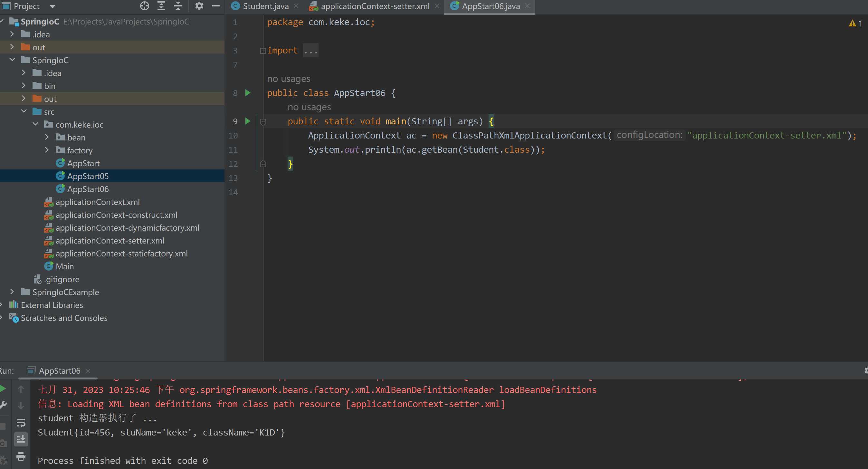Close the AppStart06 run tab

coord(88,371)
